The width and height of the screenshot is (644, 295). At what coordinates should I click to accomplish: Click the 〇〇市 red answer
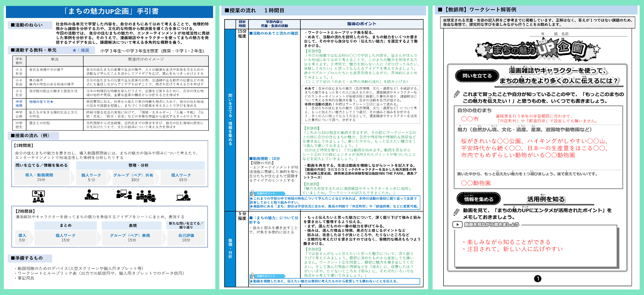(x=469, y=119)
